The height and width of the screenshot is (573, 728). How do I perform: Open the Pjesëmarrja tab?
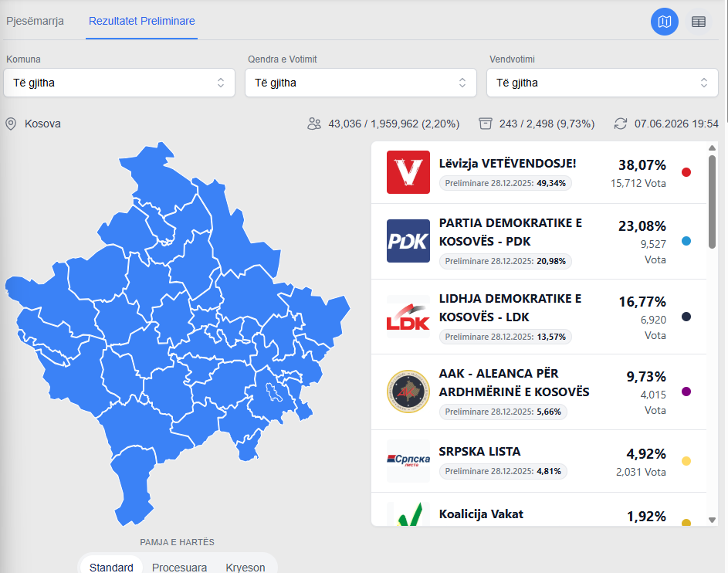click(x=35, y=21)
